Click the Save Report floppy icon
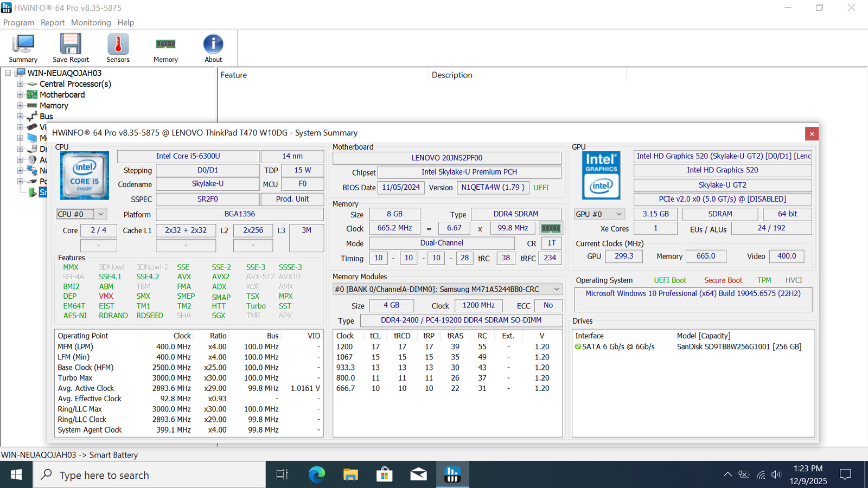 [x=71, y=48]
